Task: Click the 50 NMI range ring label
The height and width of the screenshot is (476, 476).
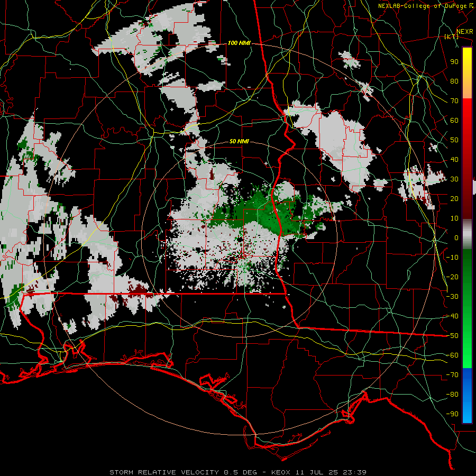Action: pyautogui.click(x=239, y=141)
